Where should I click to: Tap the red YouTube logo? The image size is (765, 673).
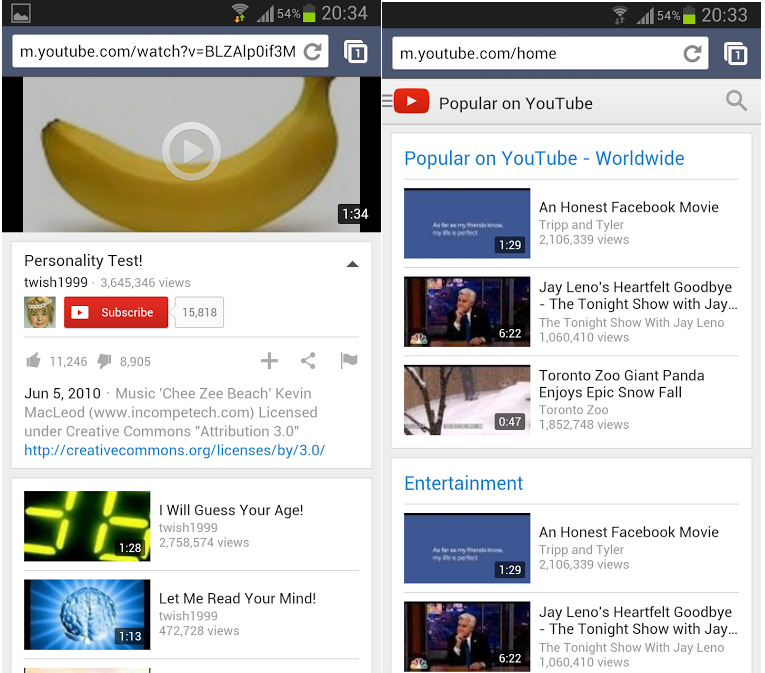click(x=411, y=101)
